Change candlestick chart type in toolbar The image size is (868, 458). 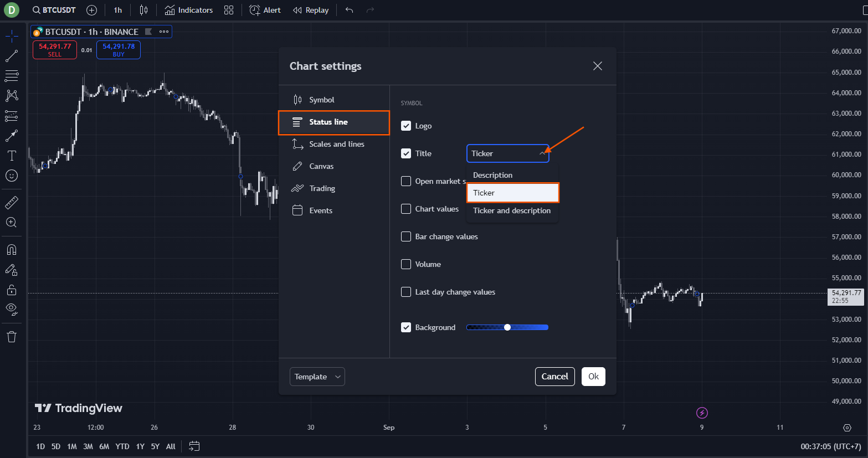pos(143,10)
